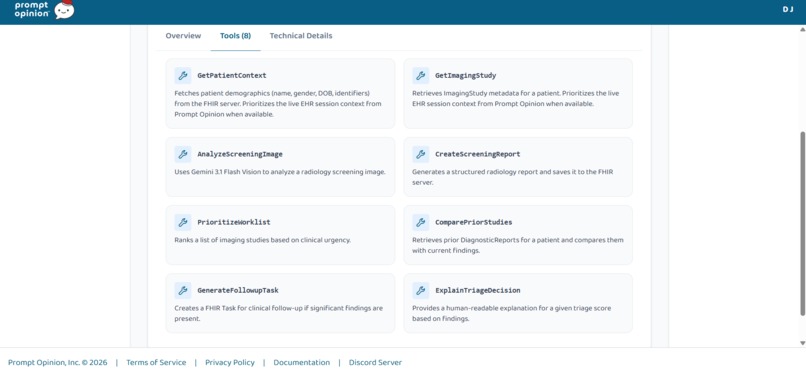The image size is (806, 373).
Task: Click the ExplainTriageDecision tool name
Action: coord(478,290)
